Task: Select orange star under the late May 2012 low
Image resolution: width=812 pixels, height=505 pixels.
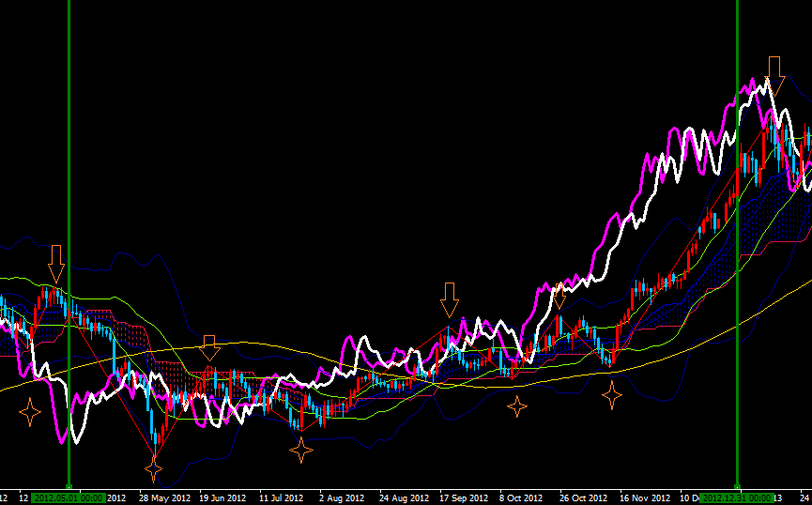Action: click(x=153, y=469)
